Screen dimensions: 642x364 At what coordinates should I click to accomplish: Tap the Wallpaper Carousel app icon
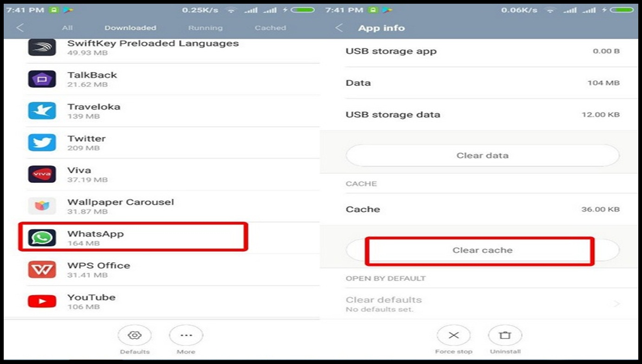pos(42,206)
